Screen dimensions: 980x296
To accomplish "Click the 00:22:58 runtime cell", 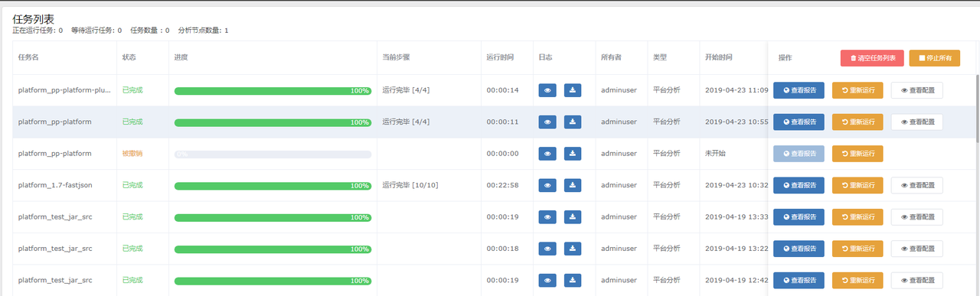I will [502, 185].
